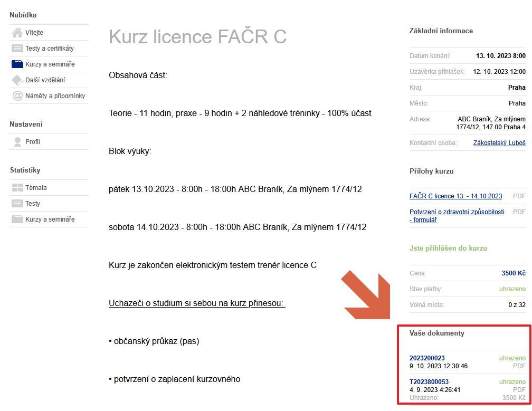532x411 pixels.
Task: Go to Další vzdělání menu item
Action: coord(45,80)
